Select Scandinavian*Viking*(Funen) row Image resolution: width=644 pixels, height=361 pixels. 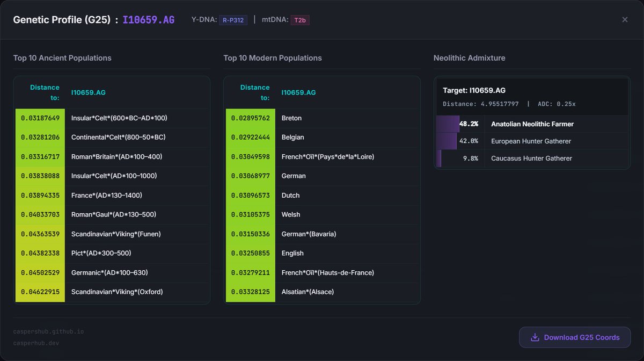pyautogui.click(x=112, y=234)
